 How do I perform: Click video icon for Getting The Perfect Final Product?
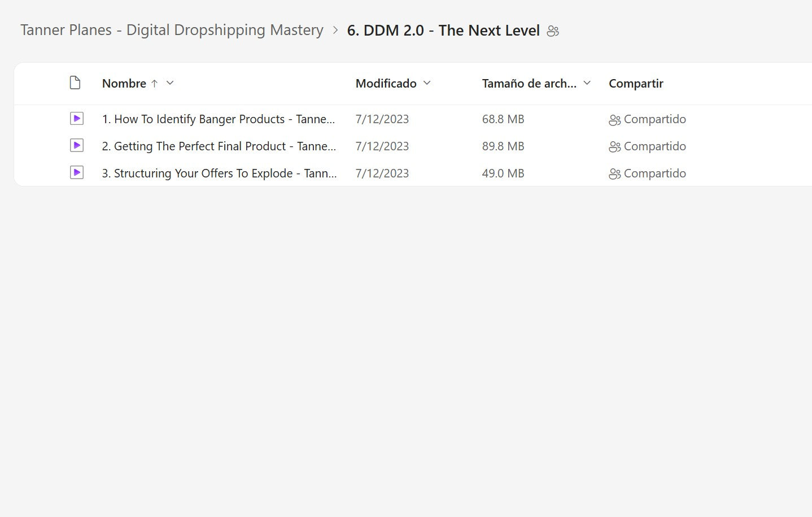(77, 146)
